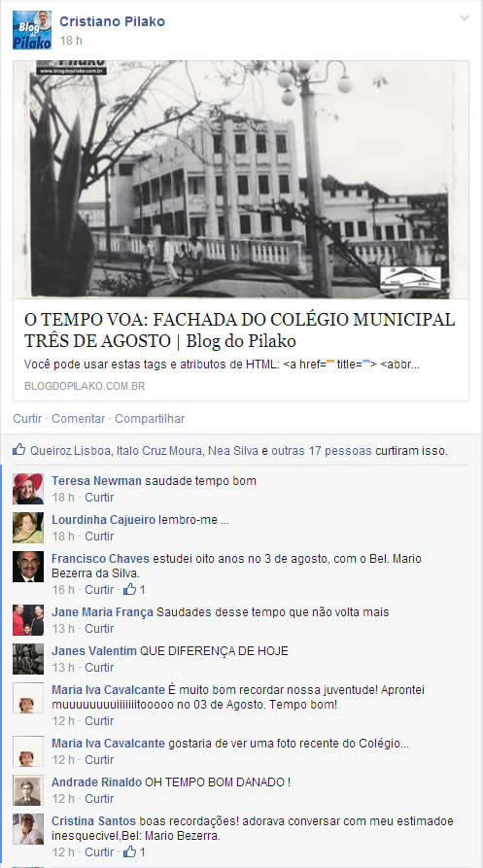Open Jane Maria França's avatar
This screenshot has height=868, width=483.
pos(28,620)
